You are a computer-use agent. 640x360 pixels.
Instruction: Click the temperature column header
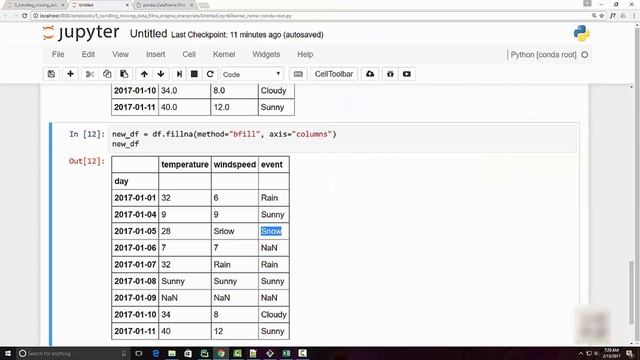pyautogui.click(x=185, y=164)
